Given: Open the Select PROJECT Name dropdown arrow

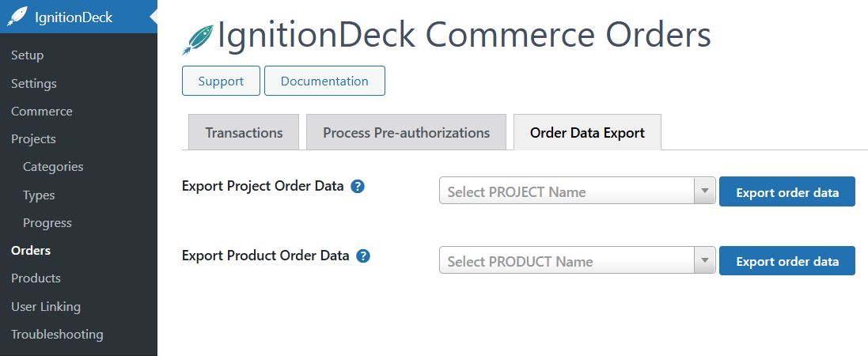Looking at the screenshot, I should coord(704,191).
